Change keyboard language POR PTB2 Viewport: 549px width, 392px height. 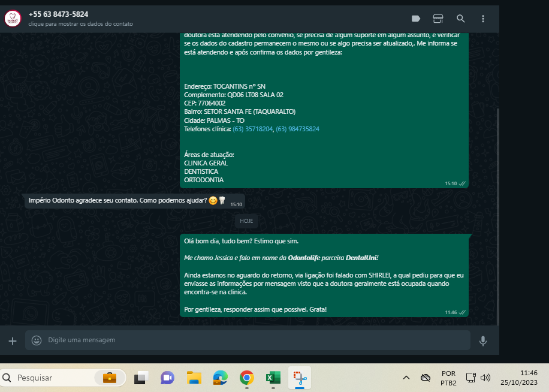click(448, 378)
